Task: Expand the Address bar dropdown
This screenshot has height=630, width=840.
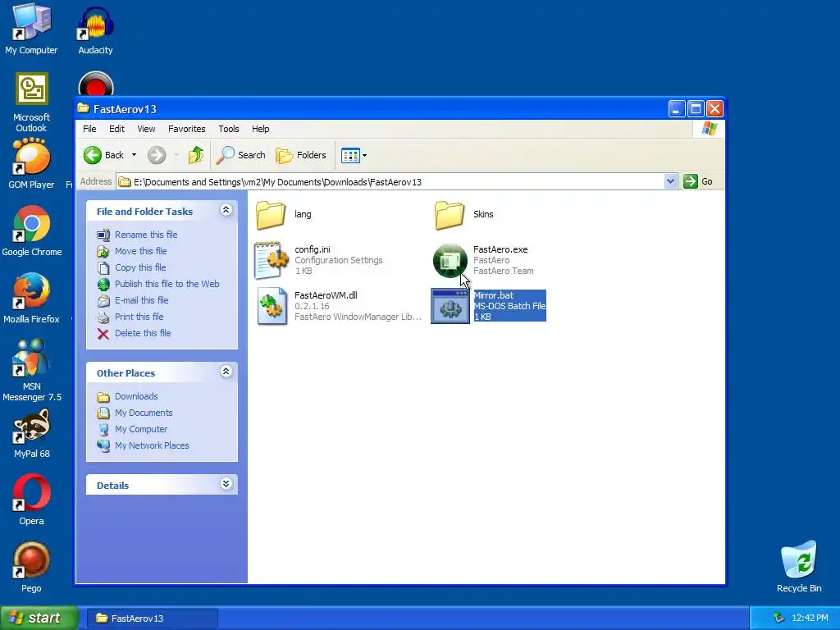Action: click(x=670, y=181)
